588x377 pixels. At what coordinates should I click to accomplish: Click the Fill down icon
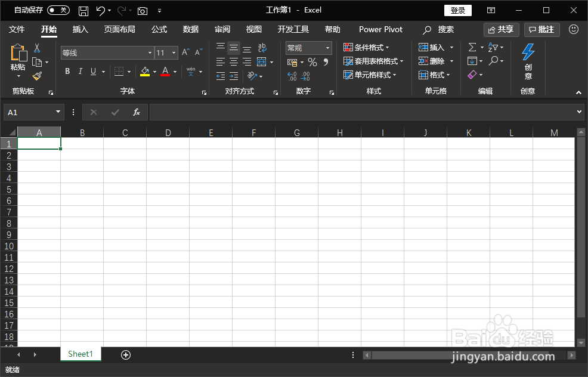472,61
